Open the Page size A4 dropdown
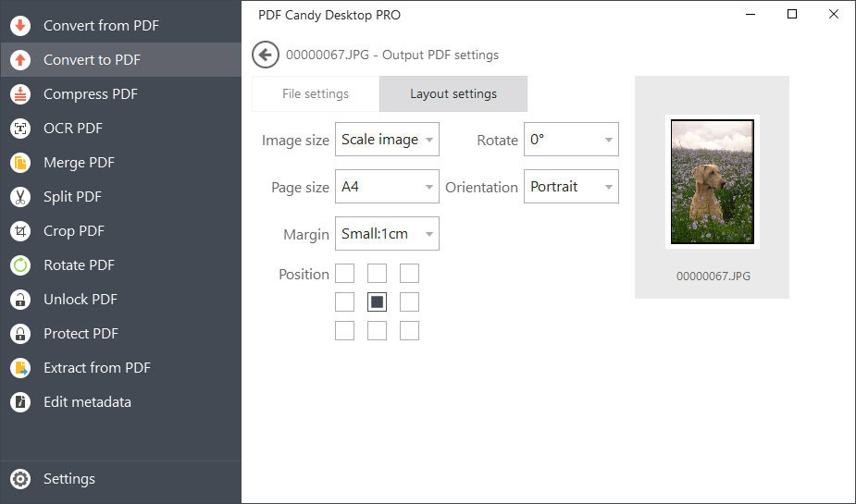The width and height of the screenshot is (856, 504). (387, 187)
